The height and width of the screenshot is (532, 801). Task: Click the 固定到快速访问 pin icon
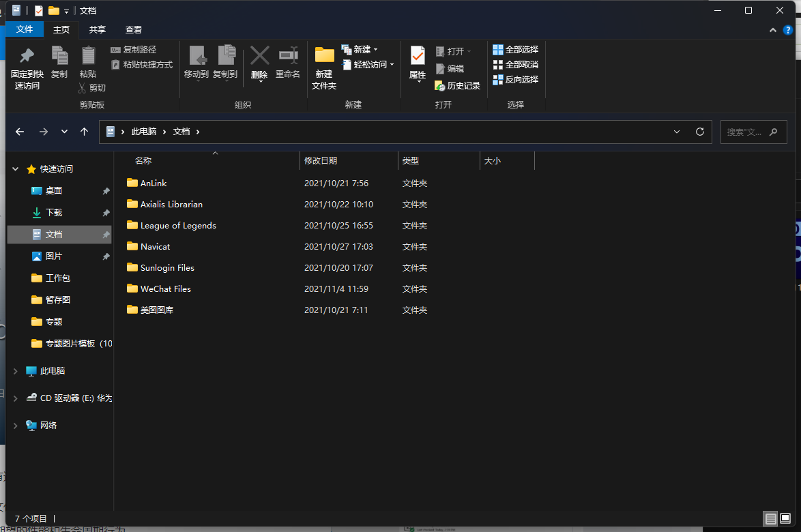pyautogui.click(x=27, y=55)
